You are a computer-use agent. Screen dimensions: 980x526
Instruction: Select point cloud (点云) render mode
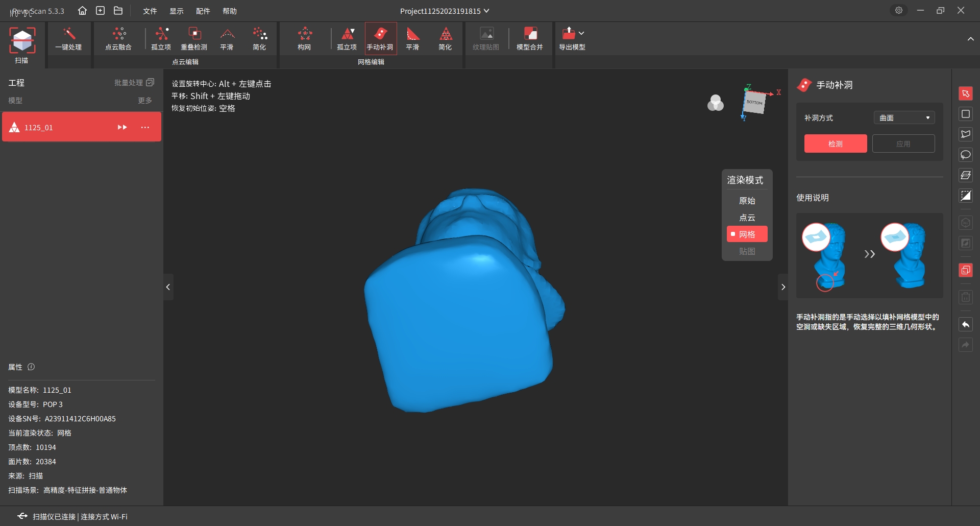[x=747, y=218]
